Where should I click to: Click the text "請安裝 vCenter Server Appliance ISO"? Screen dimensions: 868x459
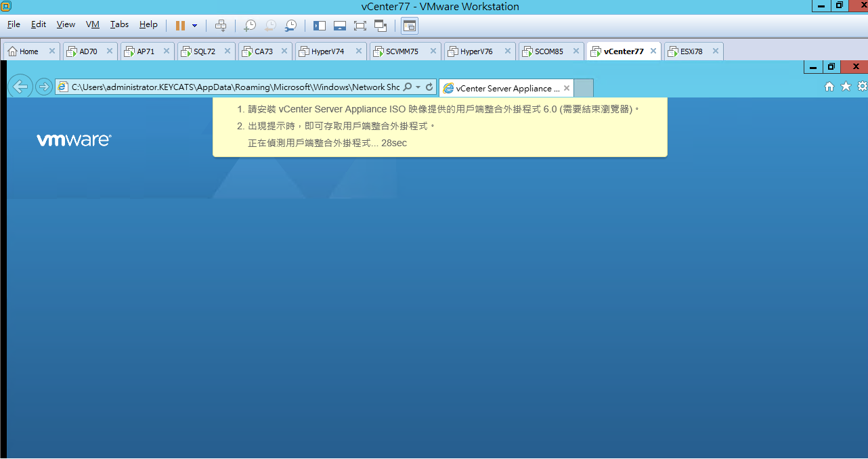pos(326,109)
